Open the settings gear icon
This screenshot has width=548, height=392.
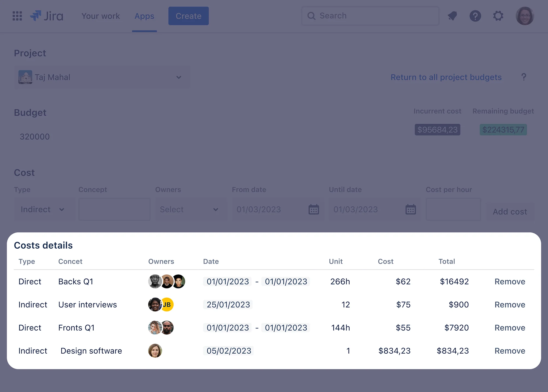[498, 16]
